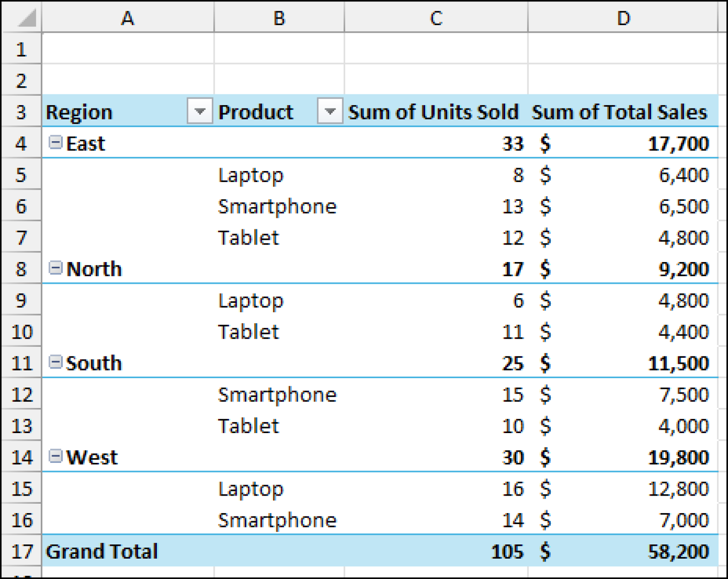Collapse the South region group
728x579 pixels.
56,362
